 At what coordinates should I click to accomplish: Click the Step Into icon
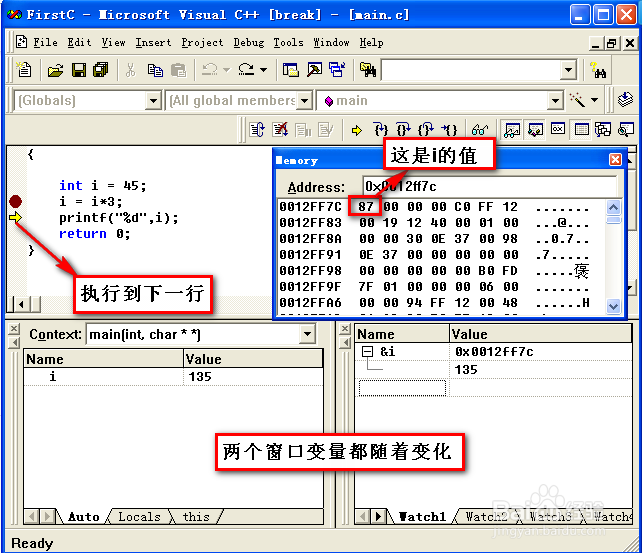[381, 130]
